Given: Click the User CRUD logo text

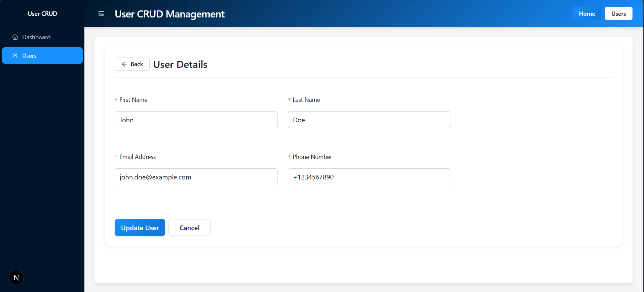Looking at the screenshot, I should click(x=42, y=14).
